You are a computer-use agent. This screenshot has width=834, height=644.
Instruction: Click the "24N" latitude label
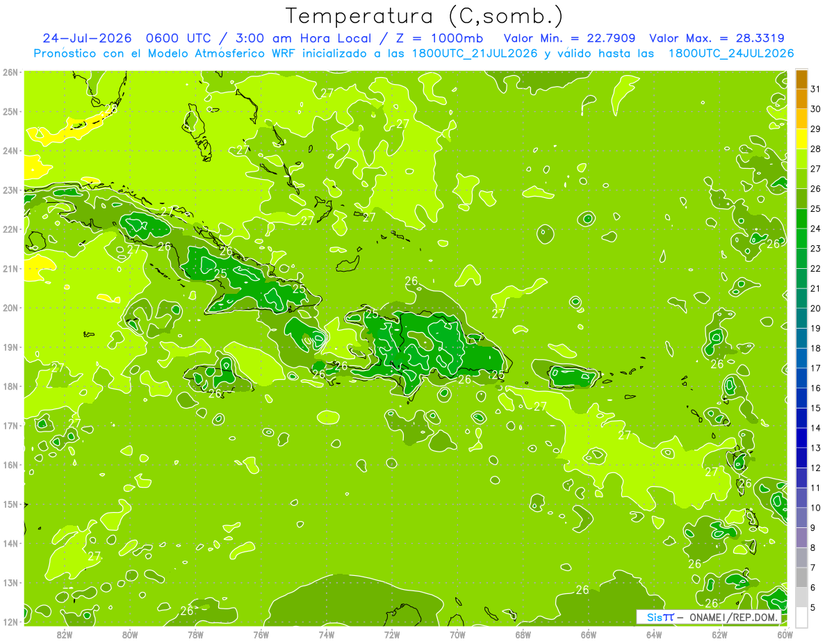(x=10, y=151)
